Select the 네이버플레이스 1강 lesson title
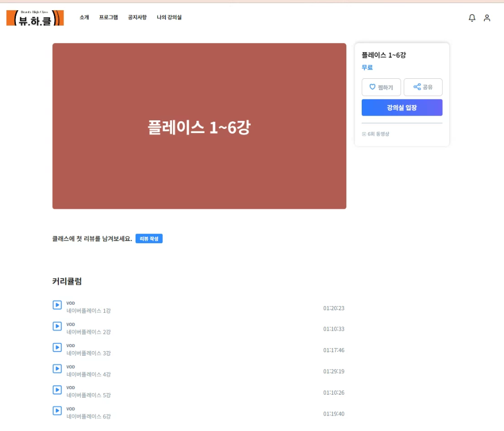 89,311
